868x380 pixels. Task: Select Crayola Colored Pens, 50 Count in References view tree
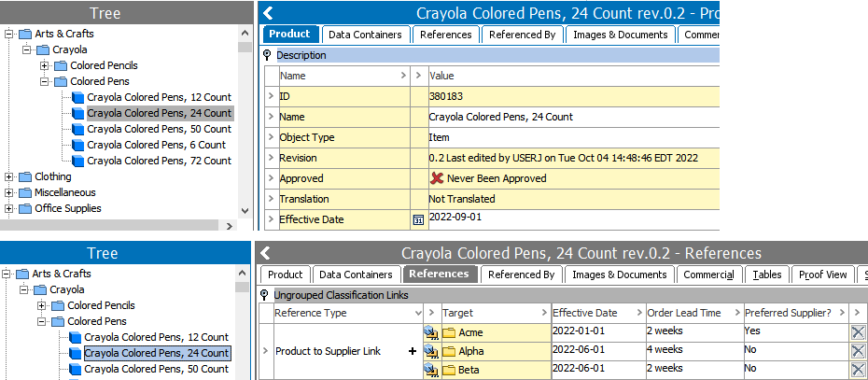156,369
